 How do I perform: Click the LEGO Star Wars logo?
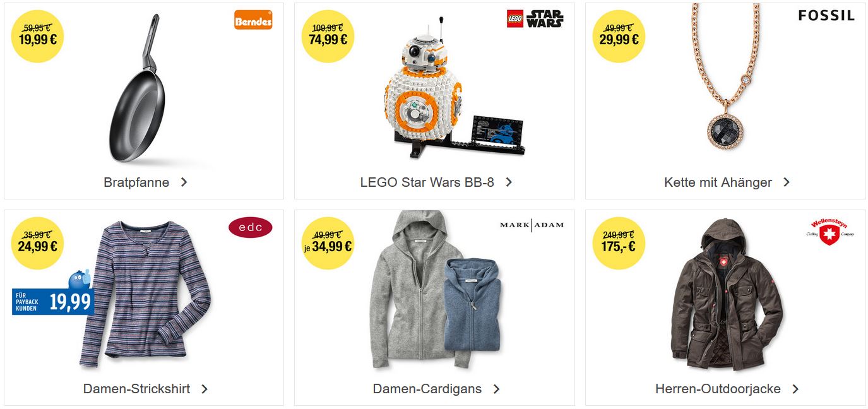(x=535, y=18)
